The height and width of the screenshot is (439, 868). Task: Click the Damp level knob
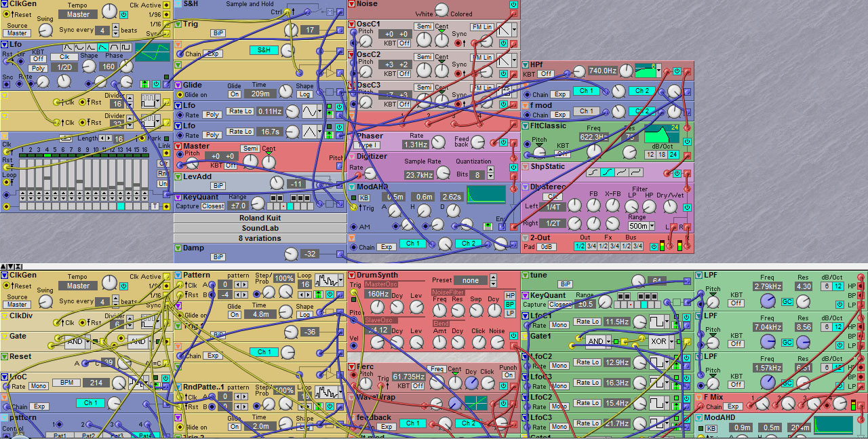291,254
